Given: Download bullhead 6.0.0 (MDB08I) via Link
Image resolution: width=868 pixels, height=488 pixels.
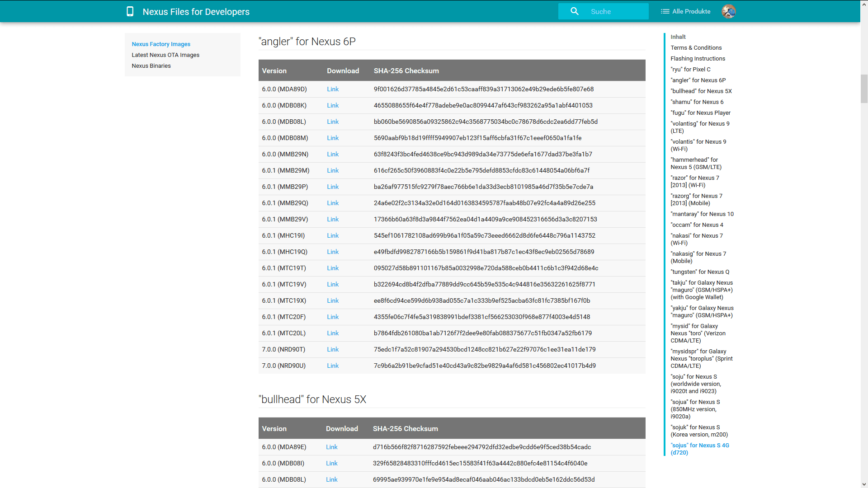Looking at the screenshot, I should pyautogui.click(x=332, y=464).
